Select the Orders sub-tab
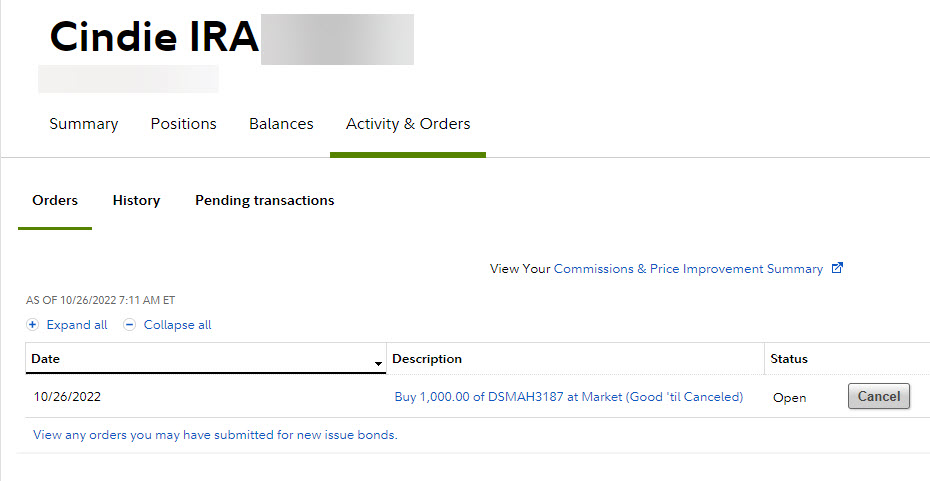Screen dimensions: 930x481 point(55,200)
